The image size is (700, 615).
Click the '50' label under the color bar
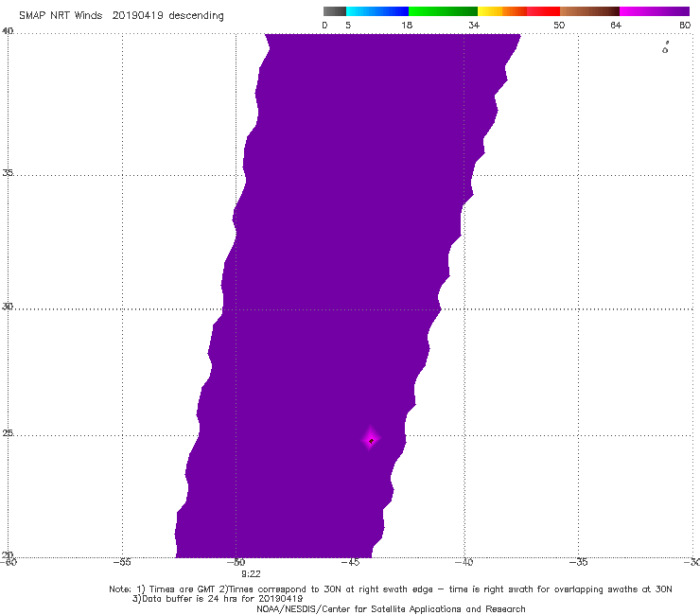559,26
